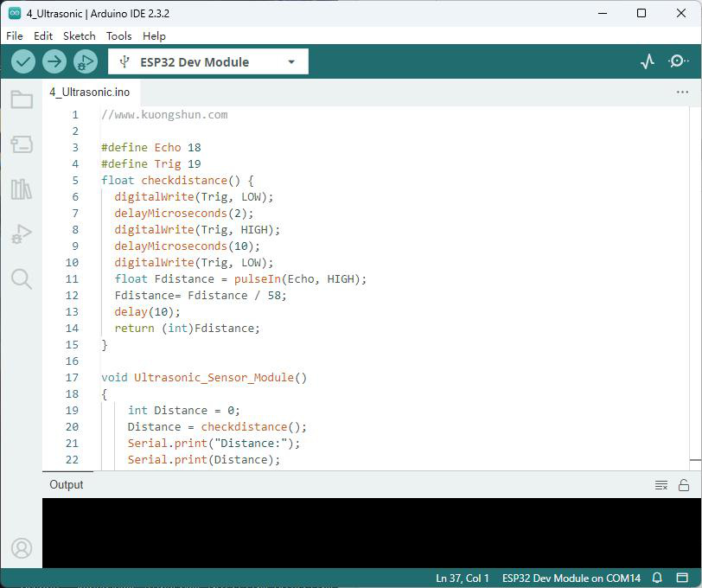Click ESP32 Dev Module on COM14 status
702x588 pixels.
coord(571,578)
